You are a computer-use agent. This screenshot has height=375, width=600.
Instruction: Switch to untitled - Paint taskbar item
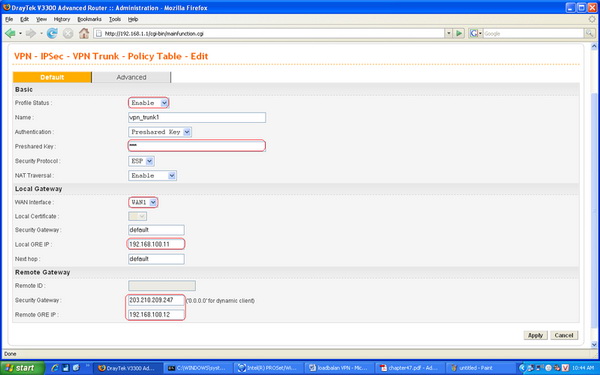click(481, 368)
